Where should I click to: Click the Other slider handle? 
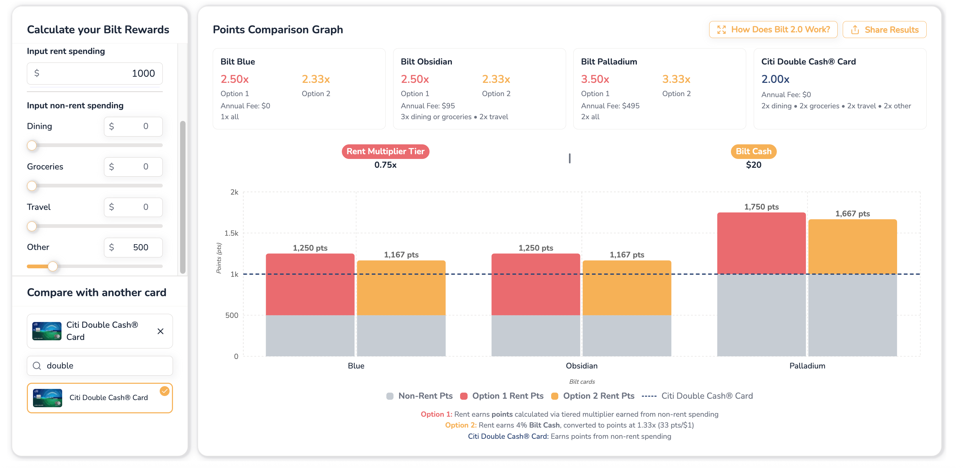pyautogui.click(x=53, y=267)
